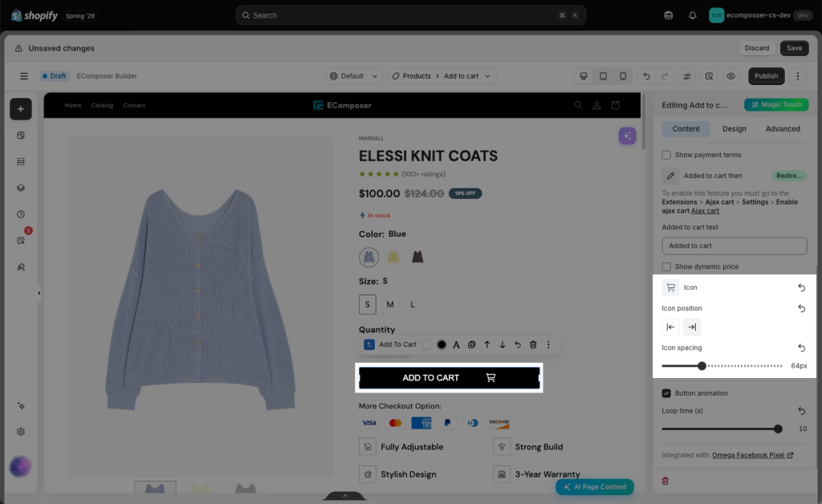Choose the cart icon picker
The width and height of the screenshot is (822, 504).
tap(670, 287)
